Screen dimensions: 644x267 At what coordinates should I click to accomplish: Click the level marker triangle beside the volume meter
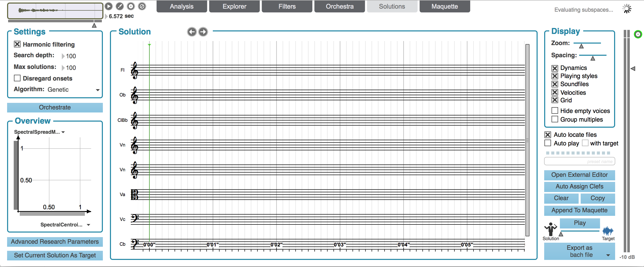[633, 68]
